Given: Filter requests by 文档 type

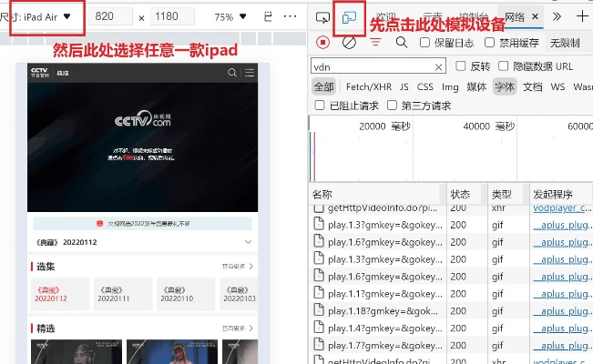Looking at the screenshot, I should click(x=533, y=87).
